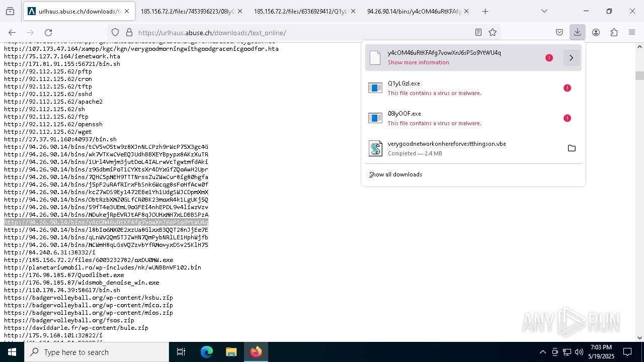The height and width of the screenshot is (362, 644).
Task: Show hidden system tray icons
Action: (x=542, y=352)
